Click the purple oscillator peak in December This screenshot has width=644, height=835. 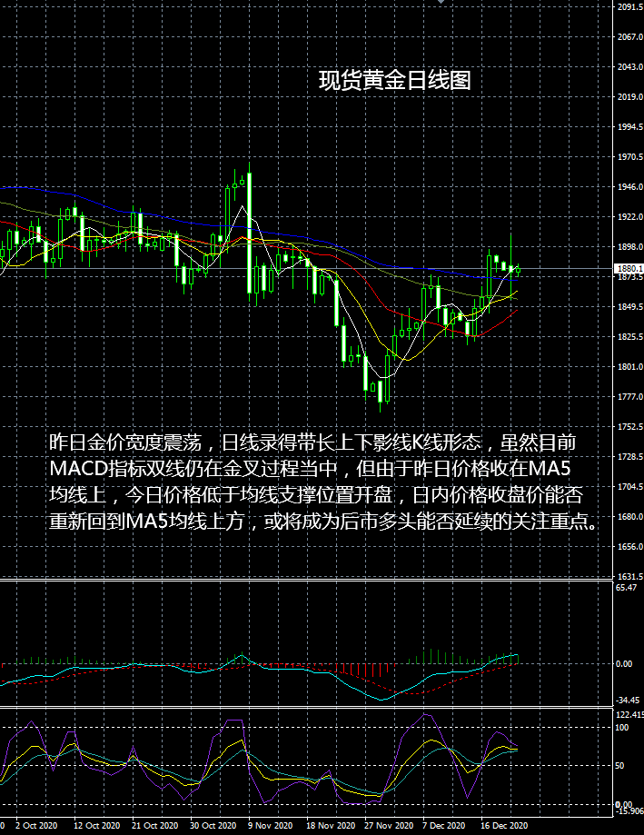[425, 715]
